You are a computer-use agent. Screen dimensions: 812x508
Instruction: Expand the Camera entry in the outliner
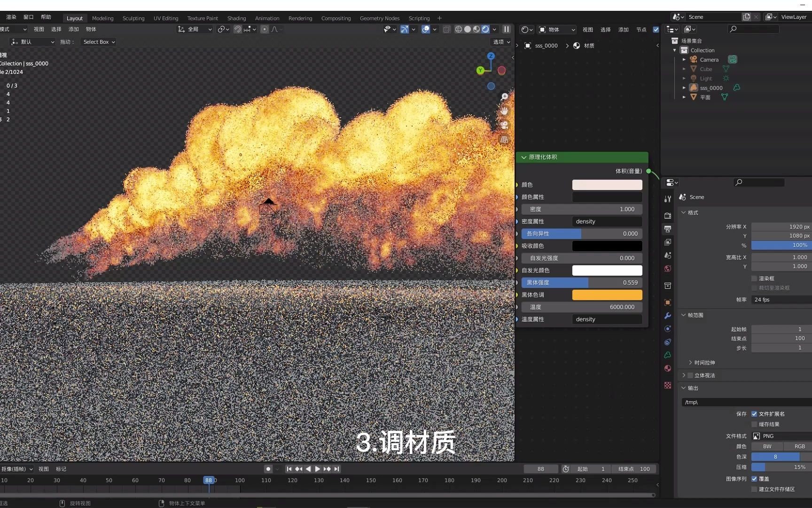[684, 59]
